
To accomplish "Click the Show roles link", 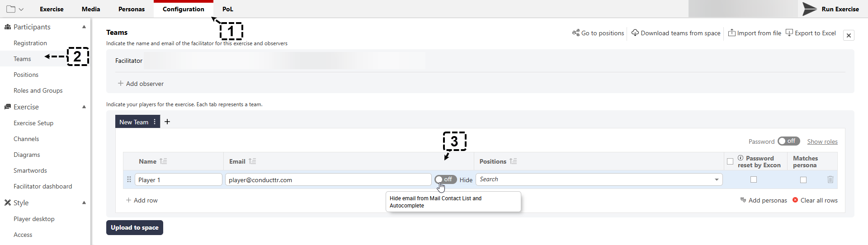I will tap(822, 141).
